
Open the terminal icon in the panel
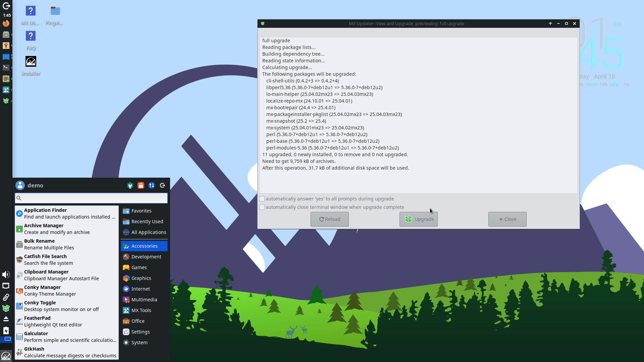coord(6,67)
